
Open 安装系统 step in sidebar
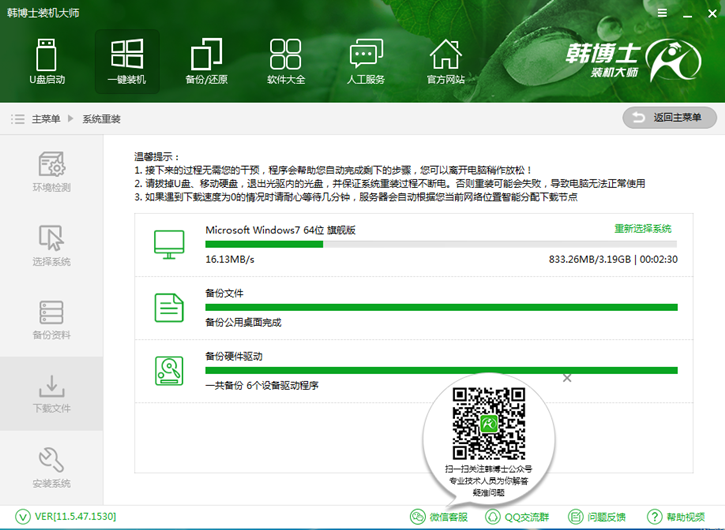(x=51, y=468)
